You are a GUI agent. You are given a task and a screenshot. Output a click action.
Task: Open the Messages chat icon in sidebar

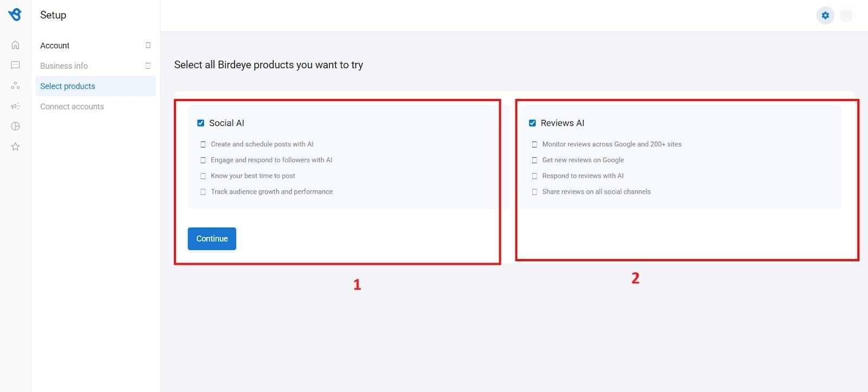click(15, 65)
